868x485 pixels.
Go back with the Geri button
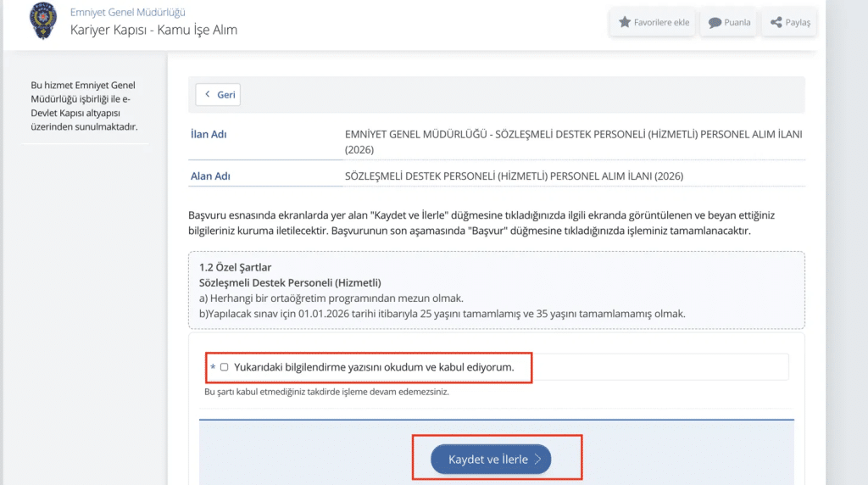(218, 95)
